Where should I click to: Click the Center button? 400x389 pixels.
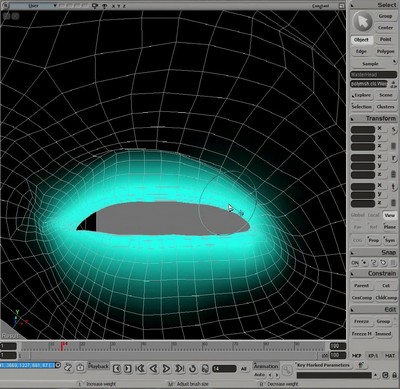[x=385, y=28]
